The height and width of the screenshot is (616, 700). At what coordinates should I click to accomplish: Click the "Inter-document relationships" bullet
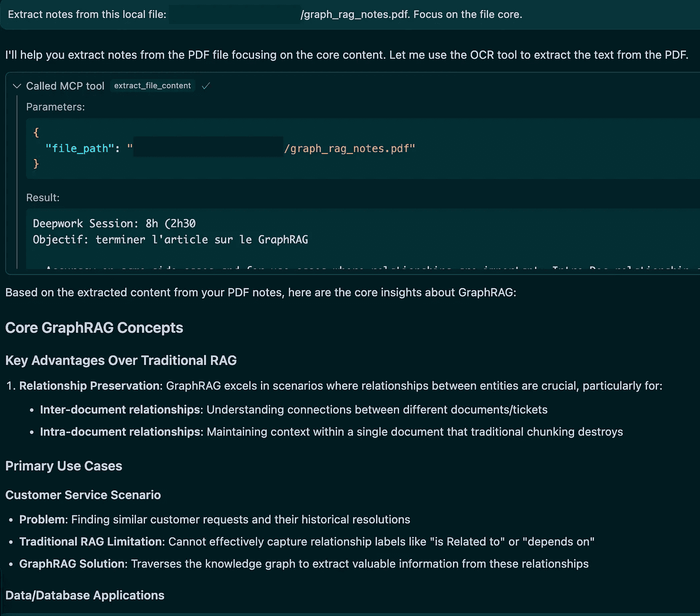pyautogui.click(x=120, y=409)
